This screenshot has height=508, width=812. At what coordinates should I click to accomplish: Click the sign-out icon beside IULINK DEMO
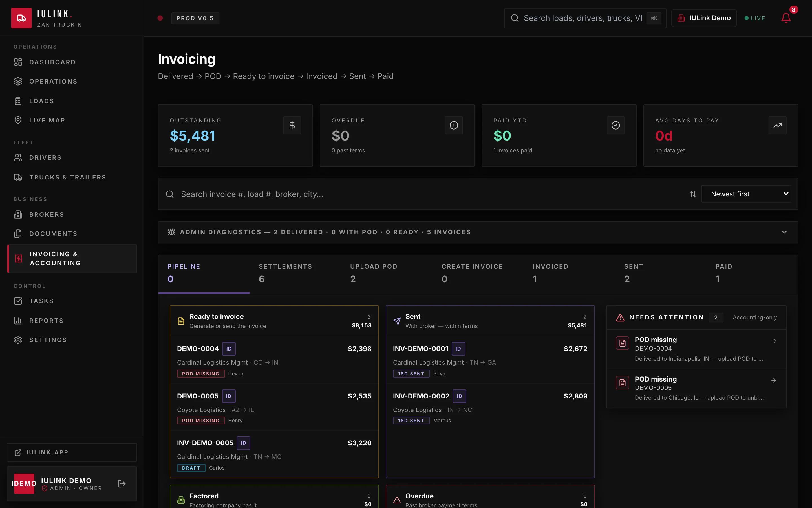(122, 484)
